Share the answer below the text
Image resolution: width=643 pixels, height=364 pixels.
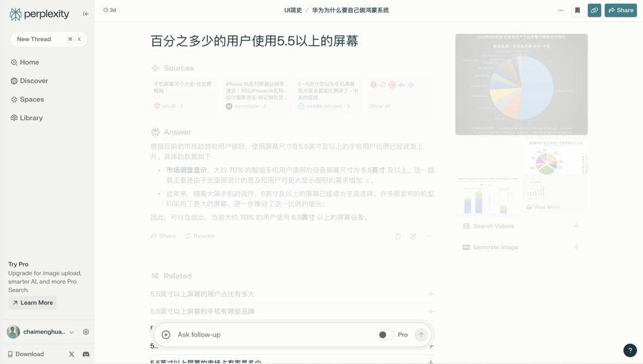tap(163, 236)
